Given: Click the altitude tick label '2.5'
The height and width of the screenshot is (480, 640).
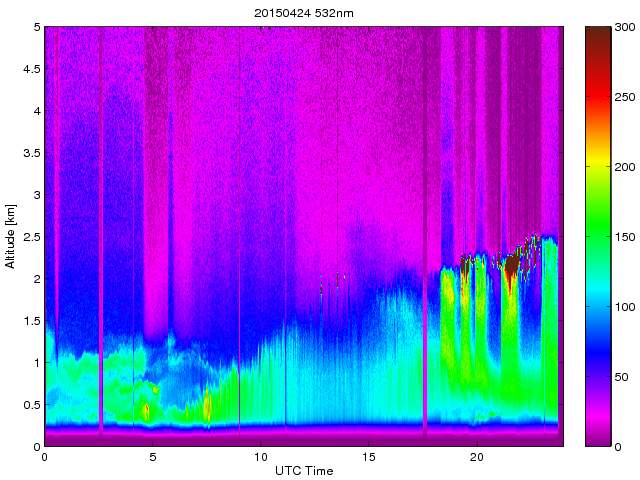Looking at the screenshot, I should 32,236.
